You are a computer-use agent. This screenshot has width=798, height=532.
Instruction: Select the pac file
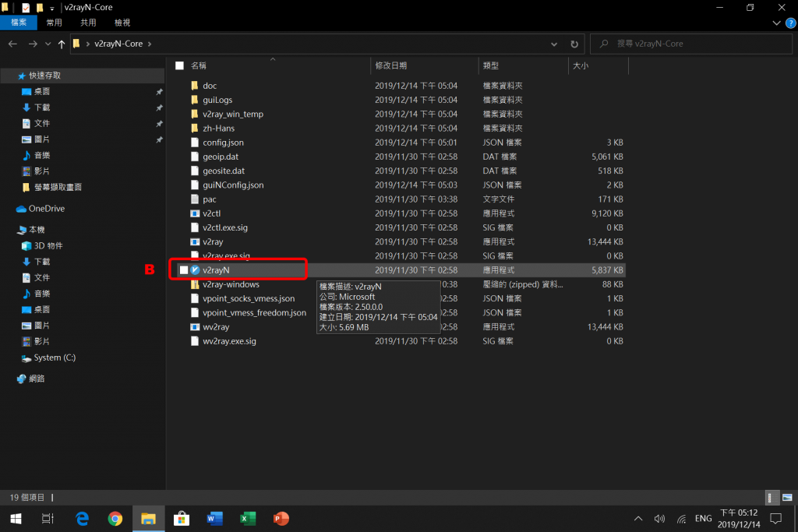tap(209, 199)
